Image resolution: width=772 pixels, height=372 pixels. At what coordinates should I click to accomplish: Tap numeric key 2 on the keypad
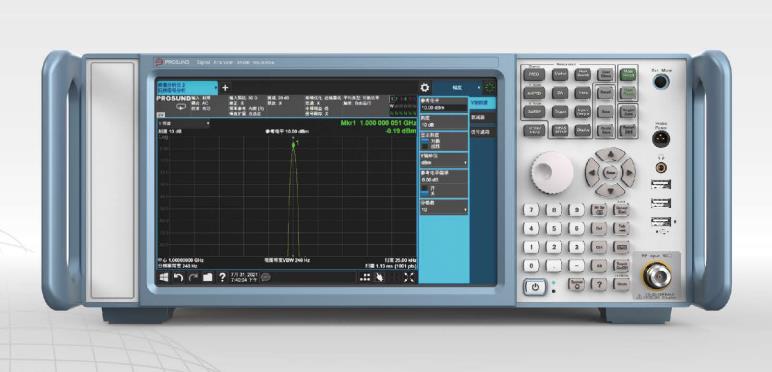click(x=554, y=247)
